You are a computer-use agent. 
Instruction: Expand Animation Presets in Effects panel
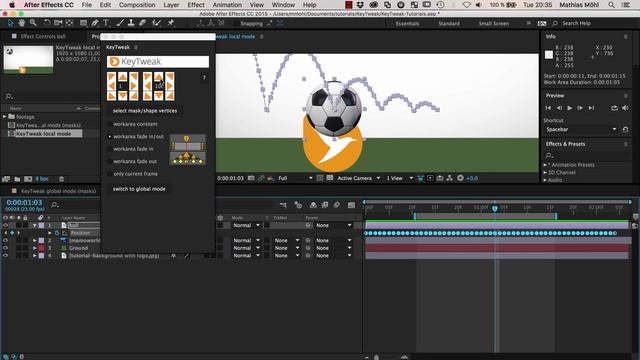click(x=545, y=165)
